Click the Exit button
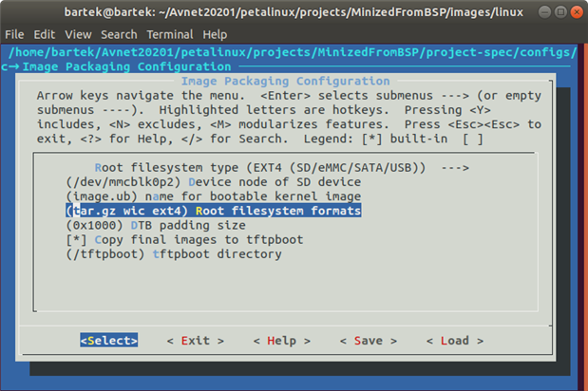588x391 pixels. click(195, 341)
